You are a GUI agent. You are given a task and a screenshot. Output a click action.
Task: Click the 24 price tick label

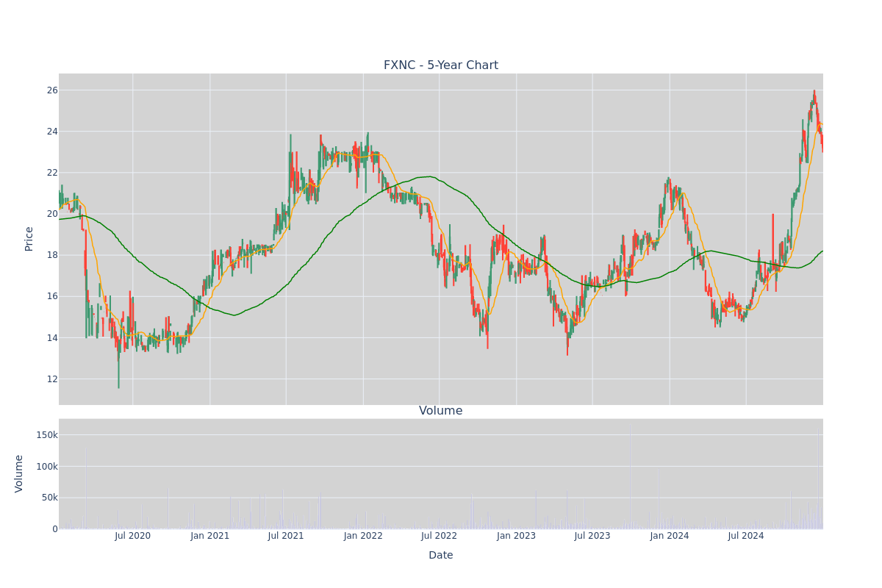coord(52,132)
